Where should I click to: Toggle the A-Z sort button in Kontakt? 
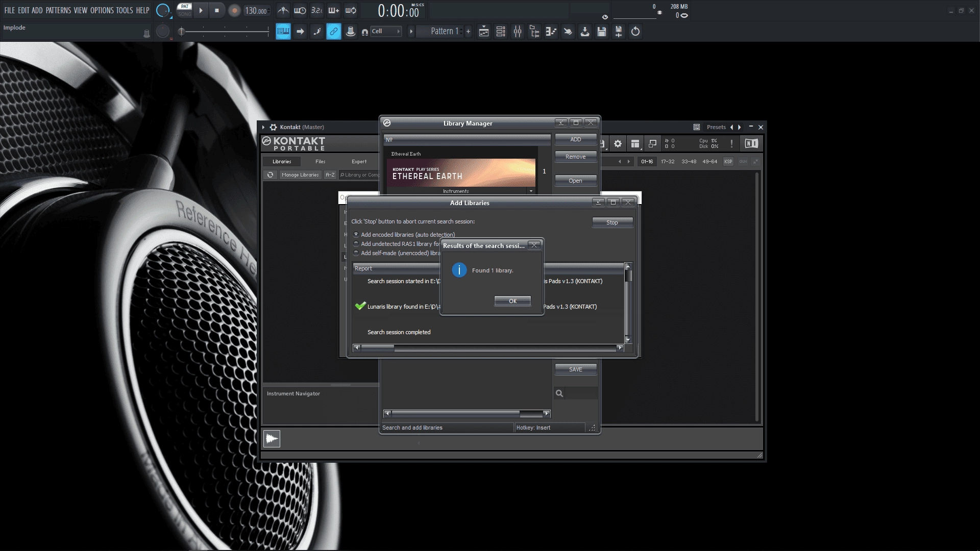330,175
